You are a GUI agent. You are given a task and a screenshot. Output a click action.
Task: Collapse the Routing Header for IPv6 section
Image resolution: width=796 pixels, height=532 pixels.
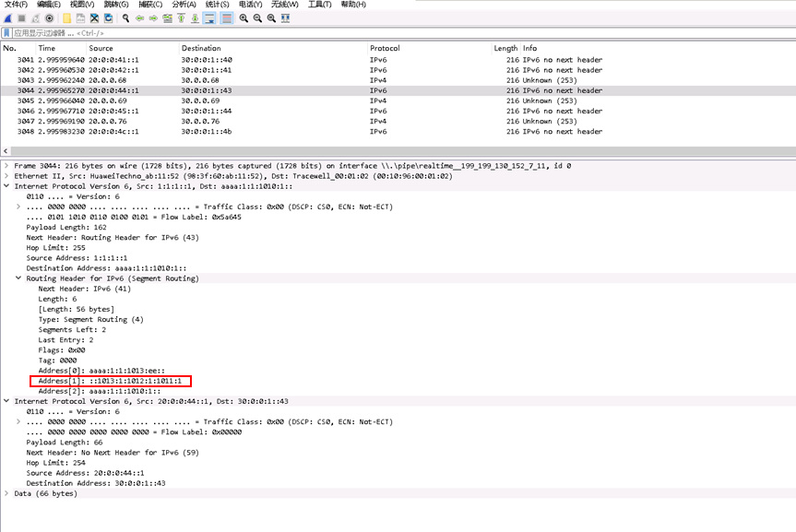pos(18,278)
